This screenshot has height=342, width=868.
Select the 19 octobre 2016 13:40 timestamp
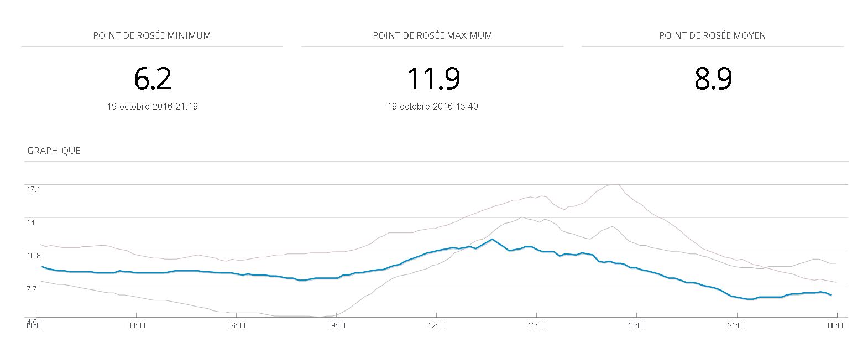433,106
